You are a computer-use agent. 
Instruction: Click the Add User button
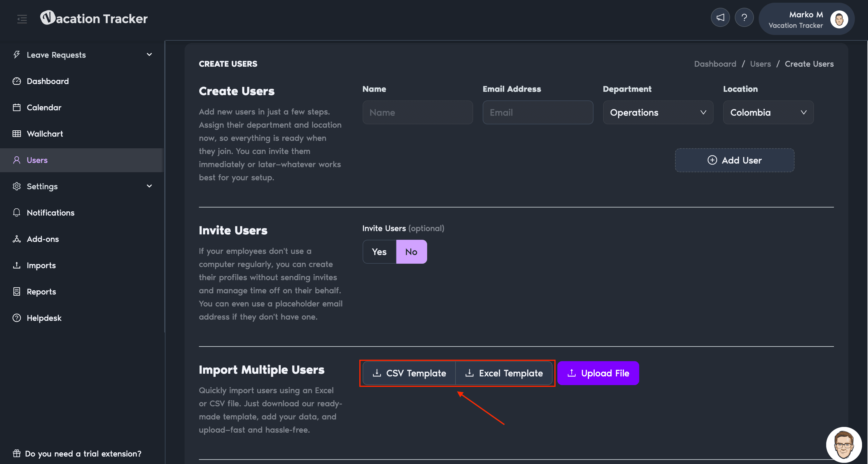click(x=734, y=160)
